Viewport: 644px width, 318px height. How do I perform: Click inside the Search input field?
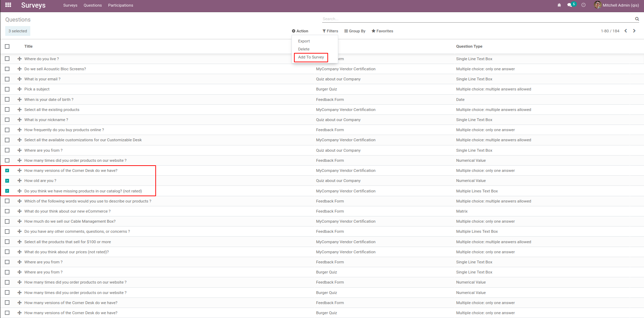tap(477, 19)
